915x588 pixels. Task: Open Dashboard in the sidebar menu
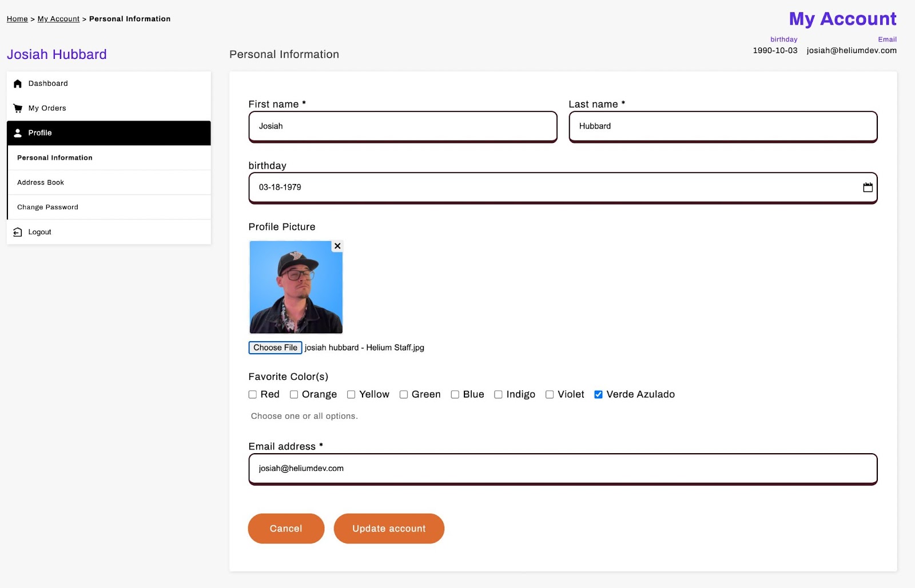click(109, 83)
